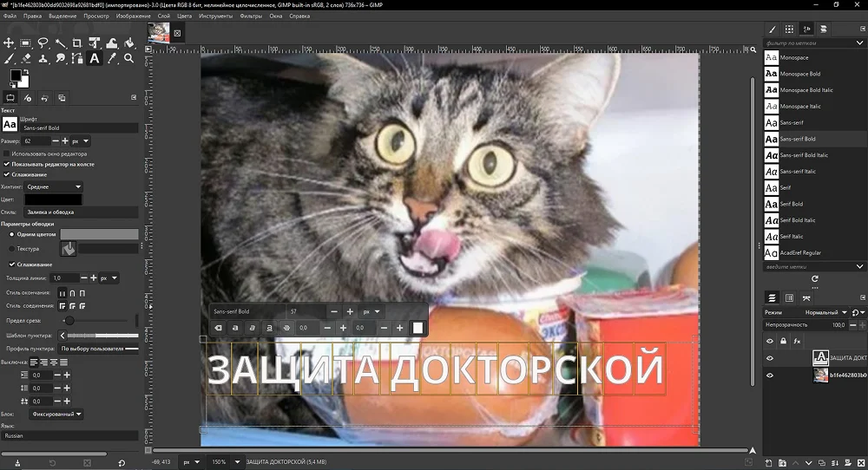
Task: Open the Слой menu
Action: coord(164,16)
